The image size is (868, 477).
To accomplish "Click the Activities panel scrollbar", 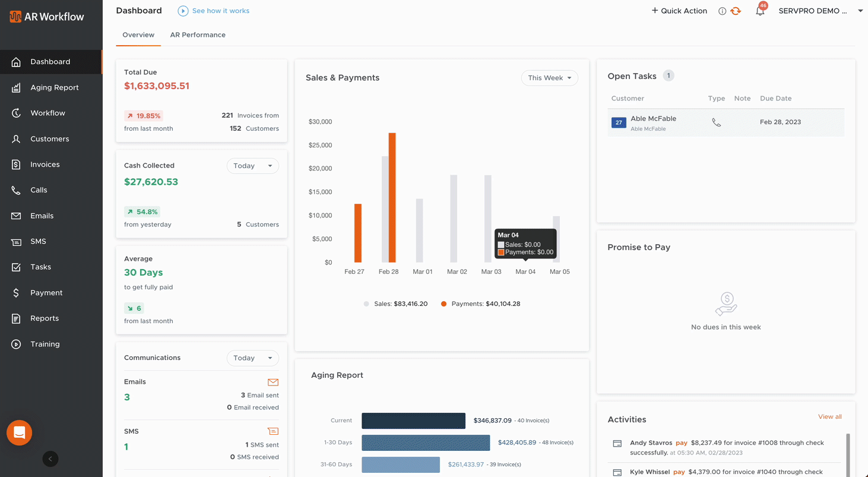I will [x=848, y=454].
